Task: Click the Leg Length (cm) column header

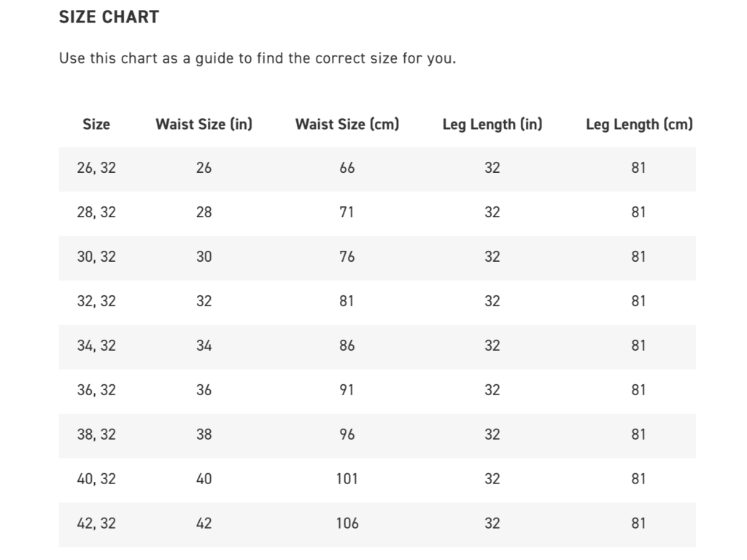Action: [638, 124]
